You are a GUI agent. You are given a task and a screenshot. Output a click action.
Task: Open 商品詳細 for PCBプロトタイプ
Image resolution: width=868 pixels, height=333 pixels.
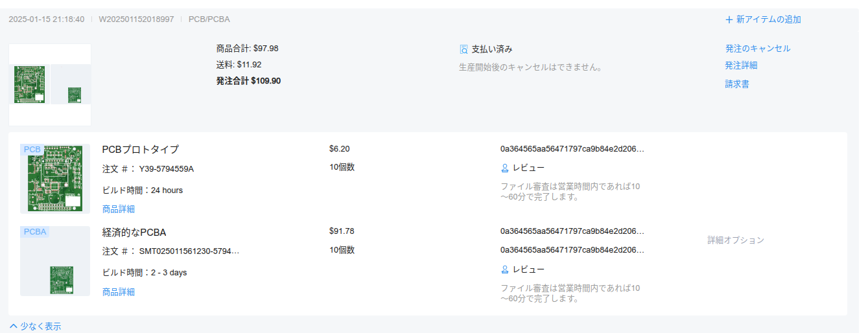(119, 209)
